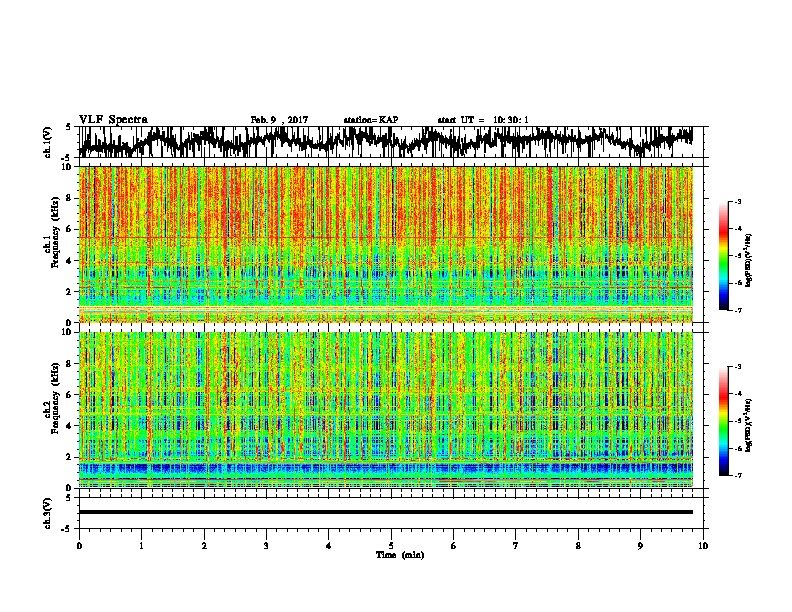The image size is (792, 612).
Task: Click the ch.1 waveform trace panel
Action: 391,142
